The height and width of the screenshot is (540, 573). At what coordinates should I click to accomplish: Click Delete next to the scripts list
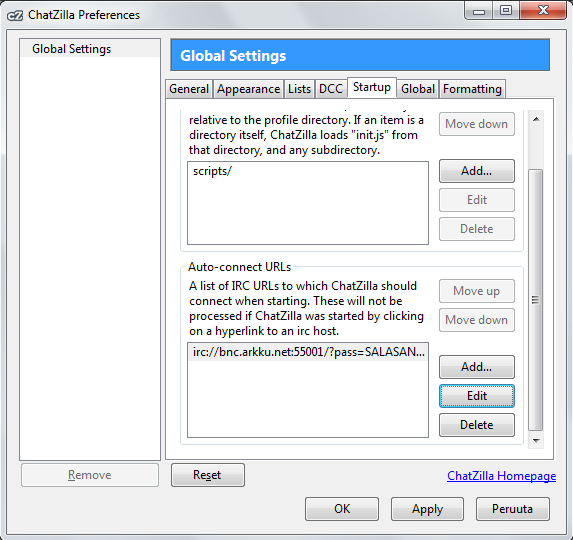[x=477, y=229]
